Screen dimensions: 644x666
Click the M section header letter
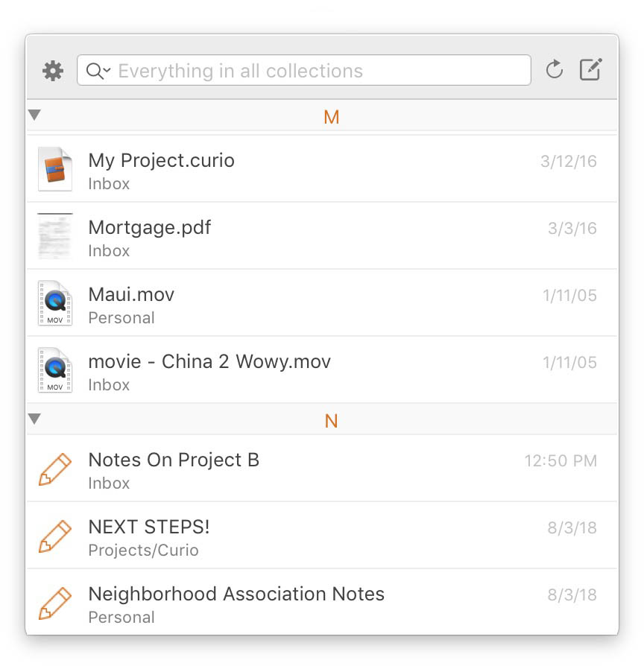[332, 117]
